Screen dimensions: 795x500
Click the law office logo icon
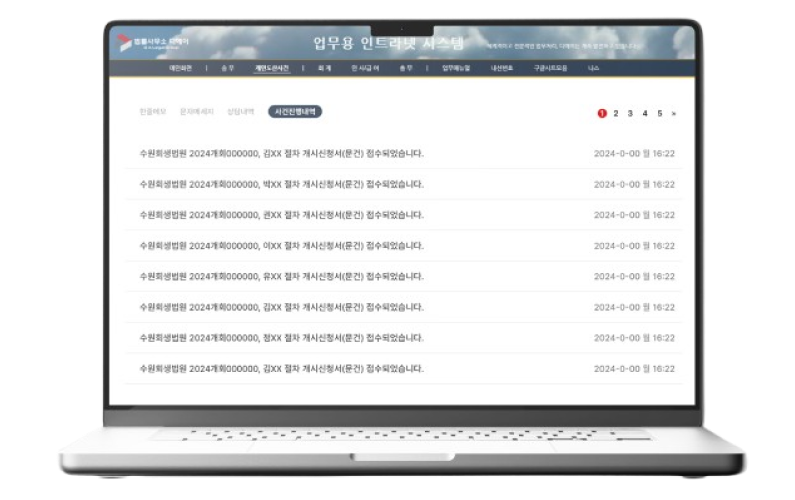(124, 43)
